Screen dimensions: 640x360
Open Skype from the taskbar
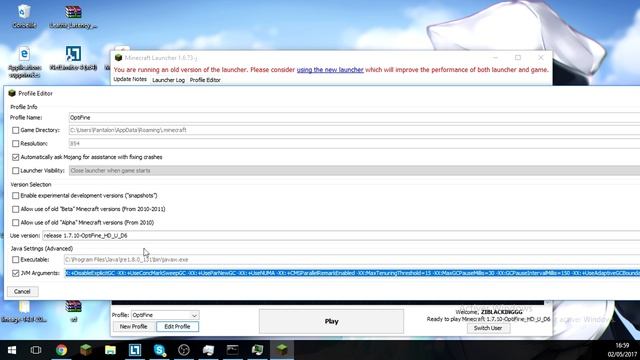coord(159,350)
